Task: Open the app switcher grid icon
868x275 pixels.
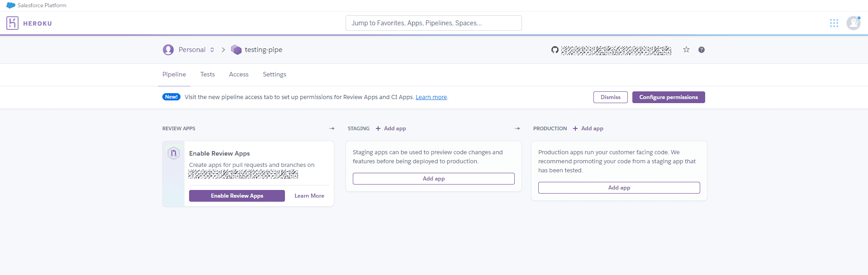Action: tap(834, 23)
